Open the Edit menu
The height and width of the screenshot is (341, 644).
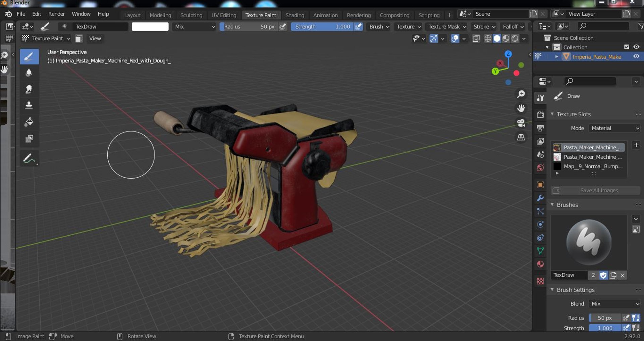(x=37, y=14)
